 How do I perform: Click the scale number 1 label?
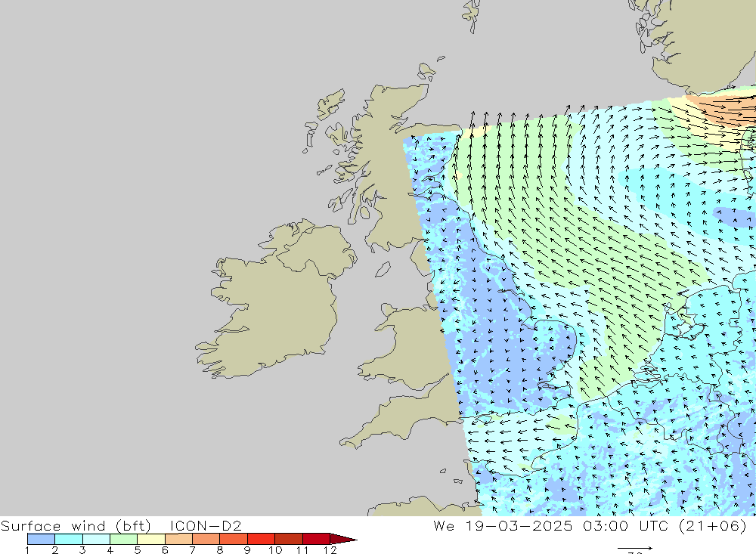pos(27,549)
